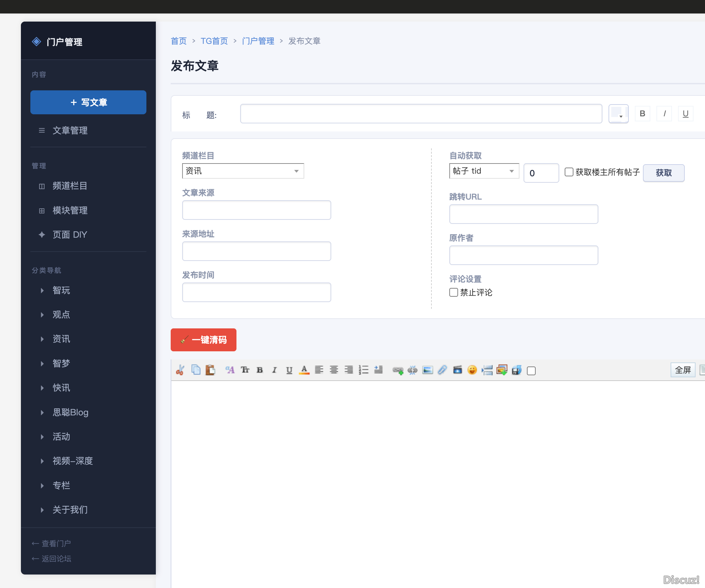Open the 频道栏目 dropdown showing 资讯
This screenshot has height=588, width=705.
coord(243,171)
